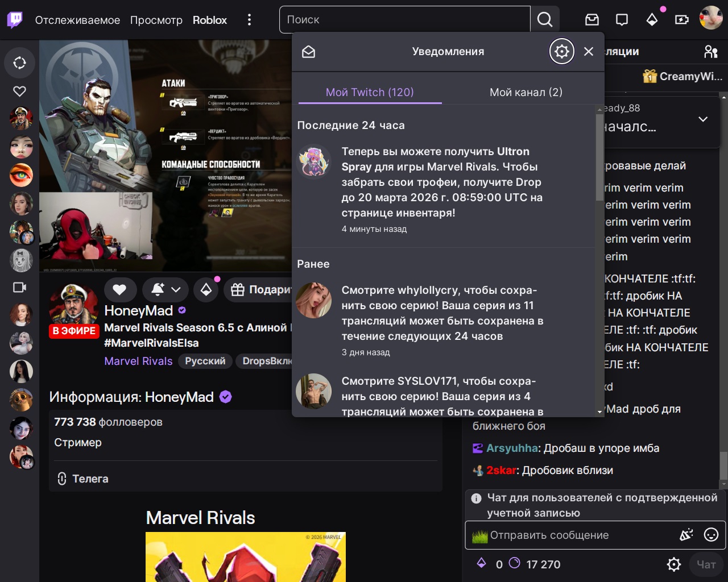Open the three-dot more menu in top nav
This screenshot has width=728, height=582.
tap(249, 20)
